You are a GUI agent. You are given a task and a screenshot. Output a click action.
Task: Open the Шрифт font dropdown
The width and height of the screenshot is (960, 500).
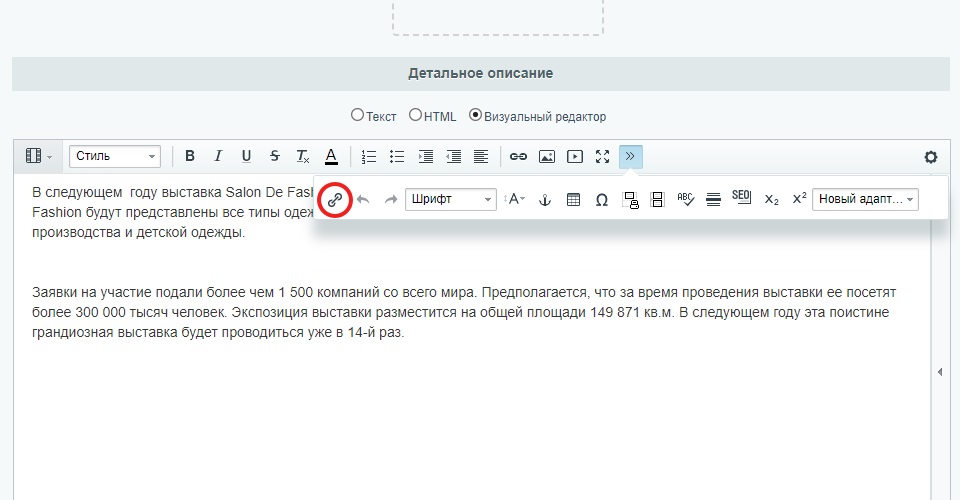451,200
